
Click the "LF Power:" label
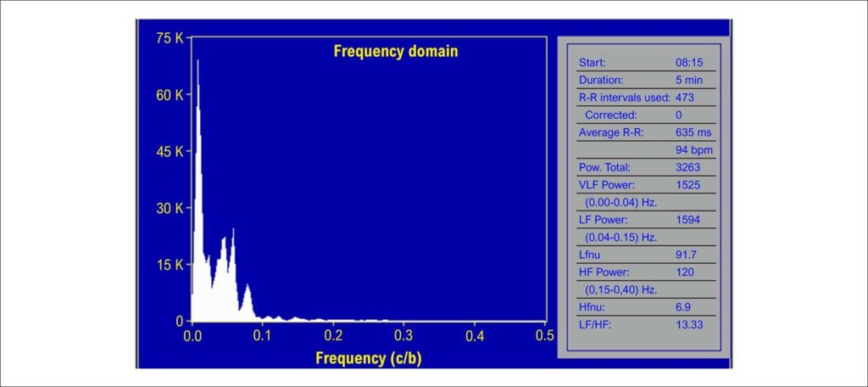pyautogui.click(x=604, y=220)
